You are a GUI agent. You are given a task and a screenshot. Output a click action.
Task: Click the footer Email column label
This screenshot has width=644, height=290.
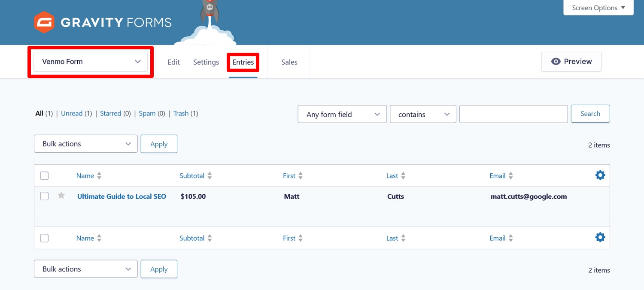point(497,238)
